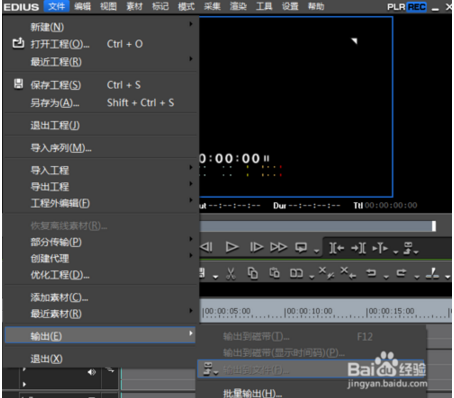Open the 文件 menu in menu bar

56,6
